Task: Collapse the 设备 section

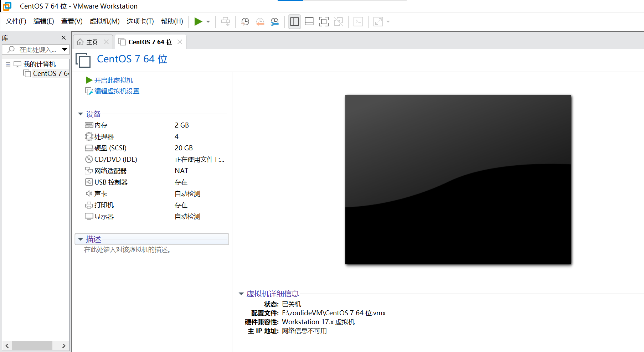Action: pyautogui.click(x=81, y=114)
